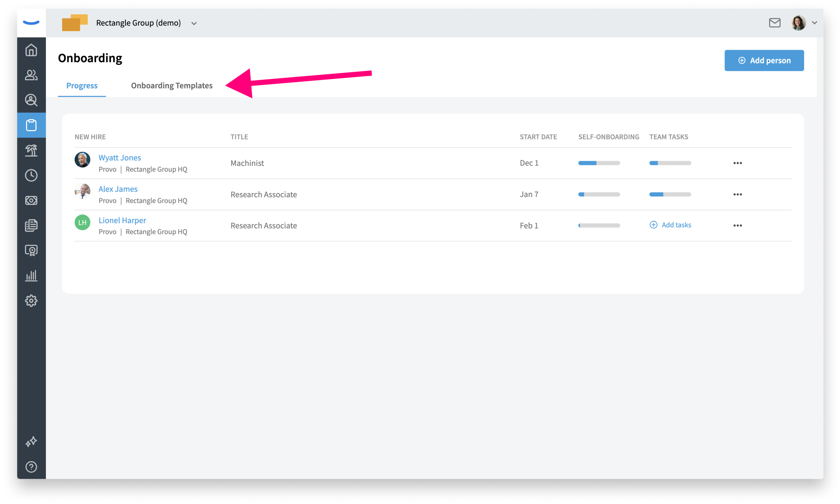Screen dimensions: 840x504
Task: Click the sparkles icon near sidebar bottom
Action: (x=31, y=441)
